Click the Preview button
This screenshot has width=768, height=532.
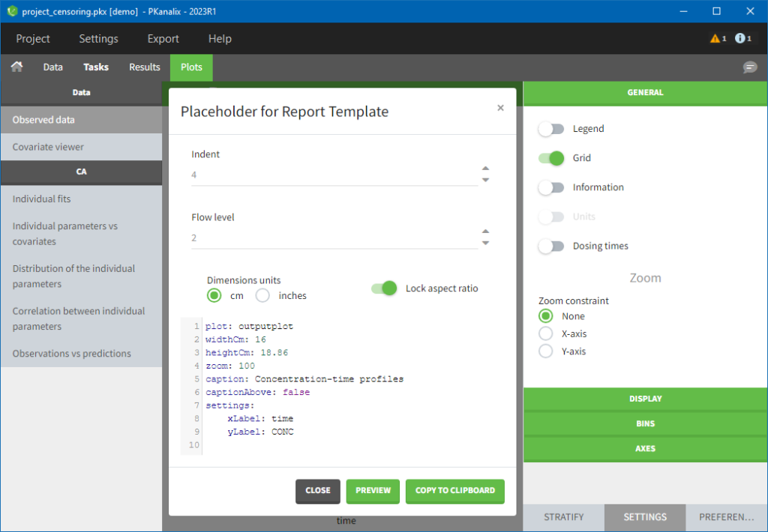[373, 491]
